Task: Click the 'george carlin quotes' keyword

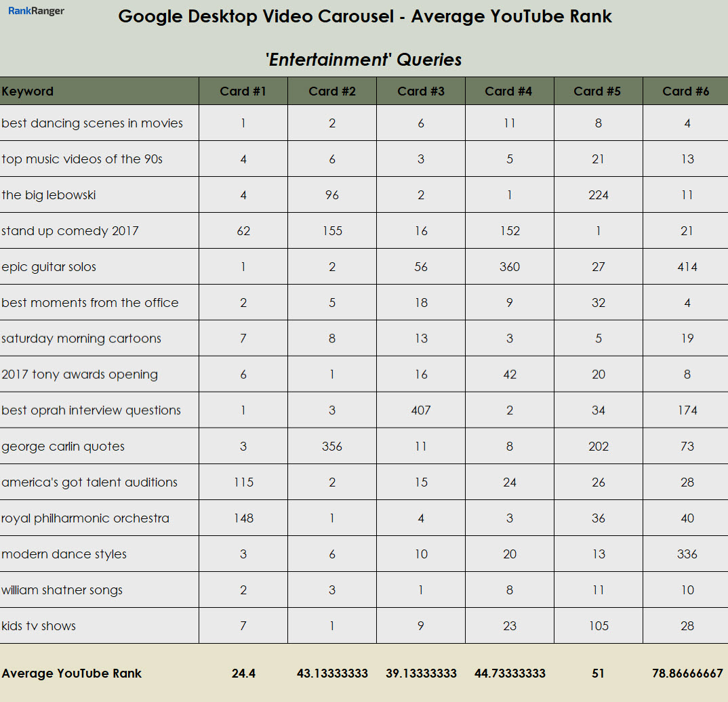Action: (x=63, y=447)
